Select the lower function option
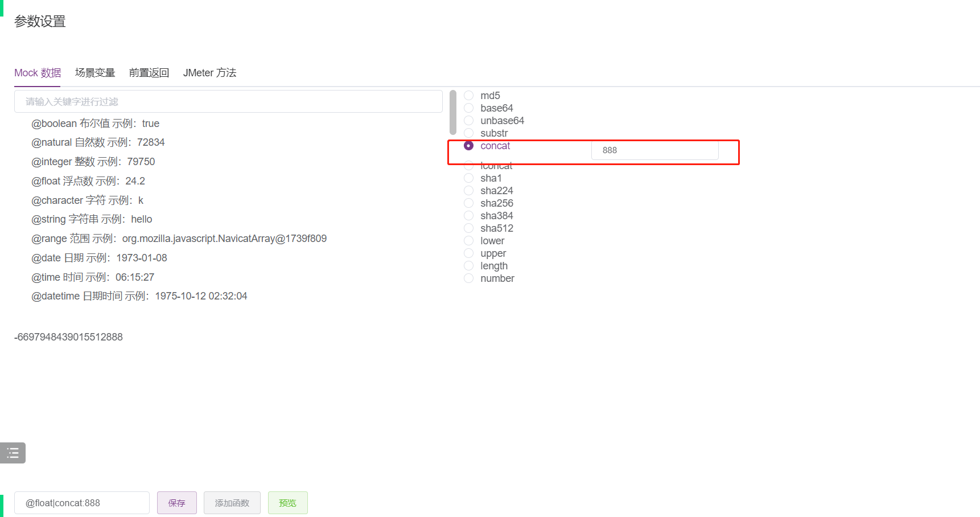Screen dimensions: 980x517 (x=468, y=240)
